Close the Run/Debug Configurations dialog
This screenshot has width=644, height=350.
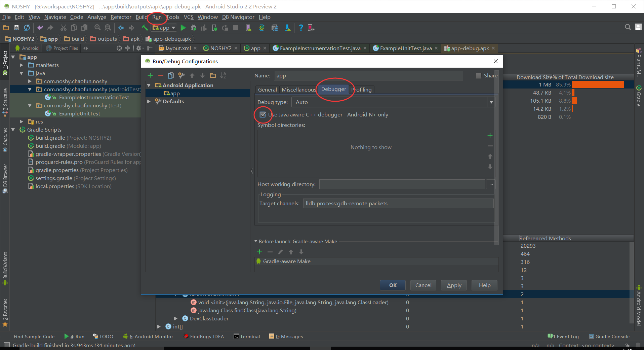(x=495, y=61)
